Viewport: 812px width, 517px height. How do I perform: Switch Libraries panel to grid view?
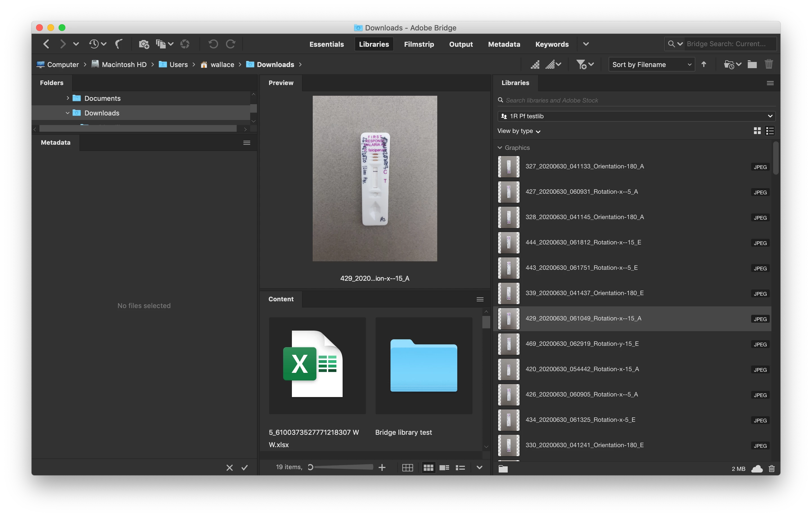(x=757, y=131)
